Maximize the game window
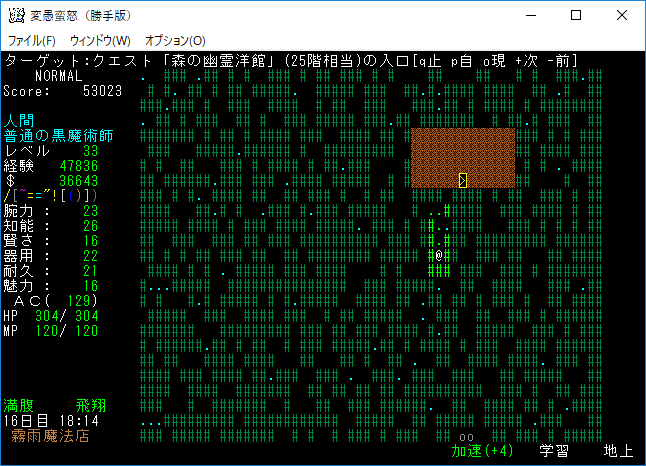The image size is (646, 466). point(576,15)
